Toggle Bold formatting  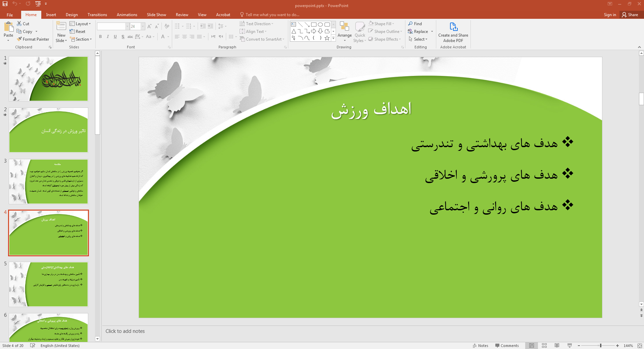(100, 37)
